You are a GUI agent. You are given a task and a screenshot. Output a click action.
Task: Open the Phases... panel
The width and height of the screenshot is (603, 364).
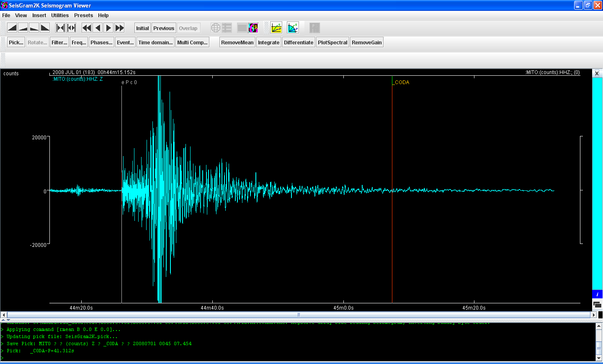point(101,42)
